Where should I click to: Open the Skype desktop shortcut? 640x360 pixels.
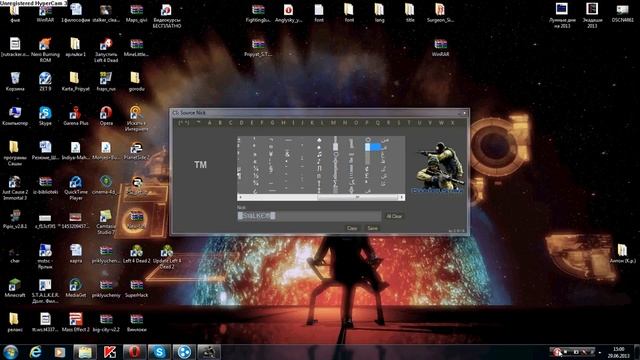click(45, 116)
